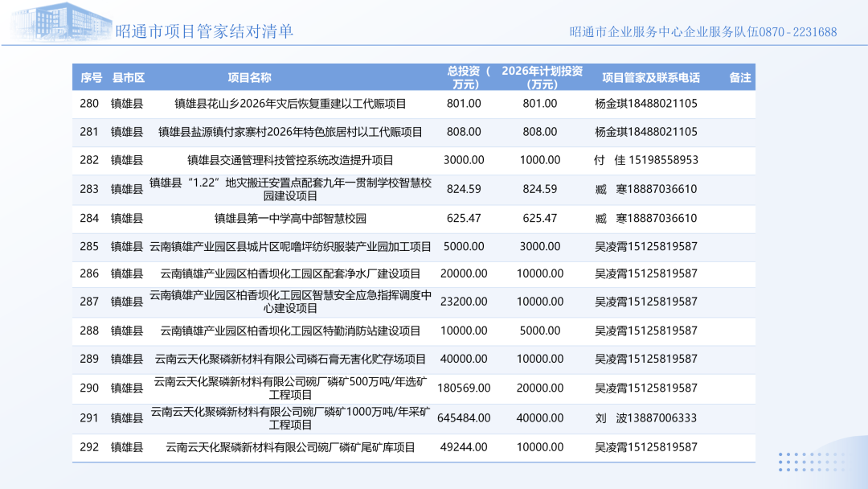Select the 碗厂磷矿500万吨/年选矿工程项目 row
Image resolution: width=868 pixels, height=489 pixels.
click(290, 388)
